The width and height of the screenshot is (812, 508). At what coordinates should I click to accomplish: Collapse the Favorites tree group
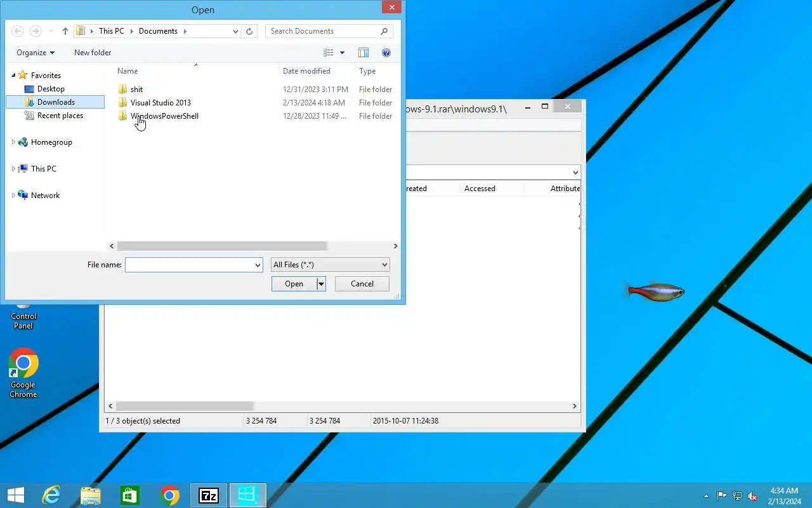point(13,75)
